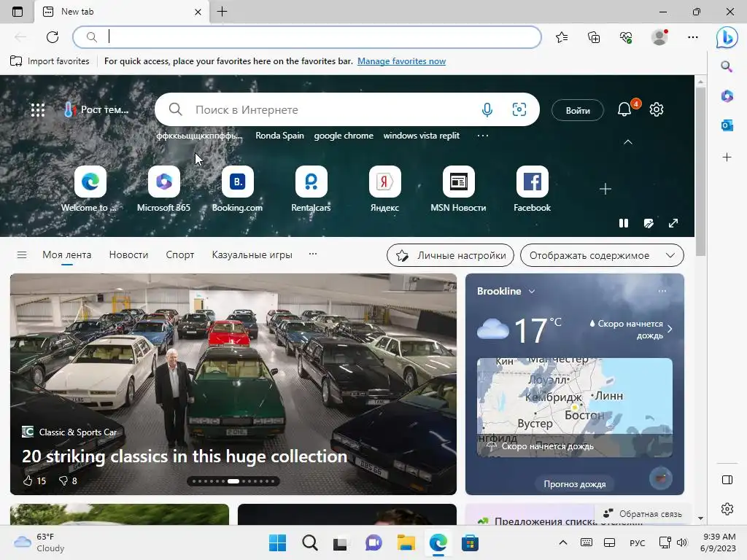The width and height of the screenshot is (747, 560).
Task: Select Ronda Spain search suggestion
Action: coord(279,136)
